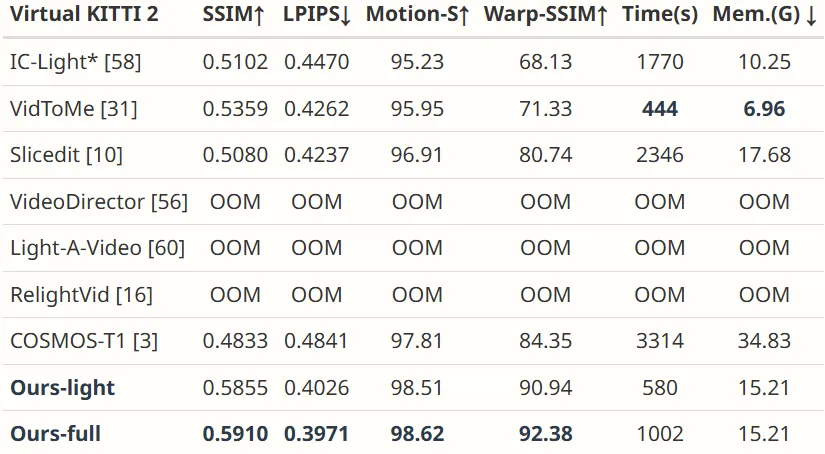
Task: Click the SSIM column header
Action: (234, 14)
